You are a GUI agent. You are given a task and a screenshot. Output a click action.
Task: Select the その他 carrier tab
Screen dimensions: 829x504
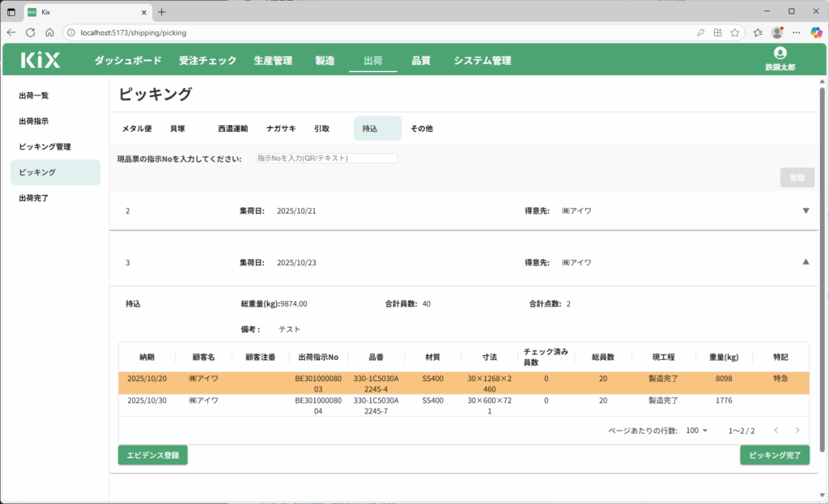(421, 129)
